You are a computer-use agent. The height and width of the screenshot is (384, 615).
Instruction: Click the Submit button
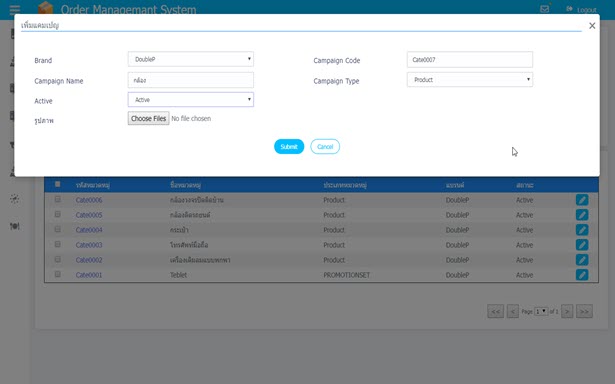(289, 147)
